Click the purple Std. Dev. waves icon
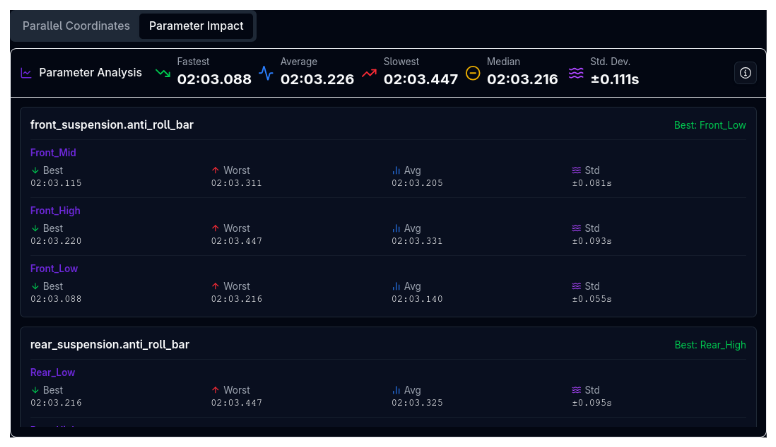The height and width of the screenshot is (447, 776). 576,73
